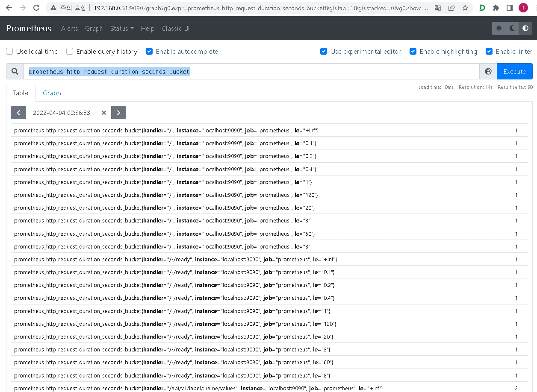Screen dimensions: 537x392
Task: Select the handler="/" le="0.1" series row
Action: 269,143
